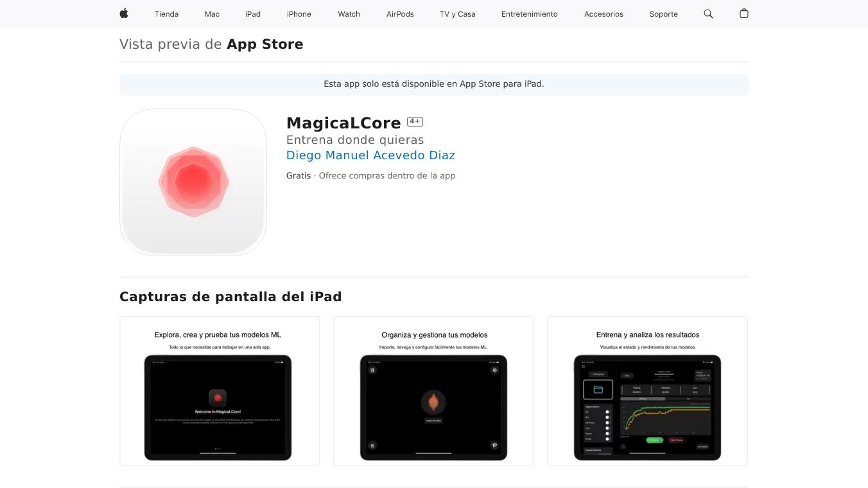
Task: Click 'Capturas de pantalla del iPad' heading
Action: tap(230, 297)
